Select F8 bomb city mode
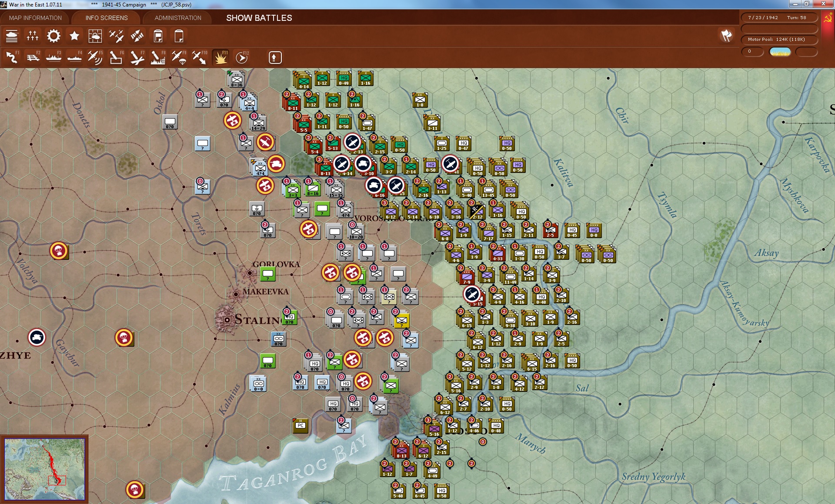 (x=158, y=57)
